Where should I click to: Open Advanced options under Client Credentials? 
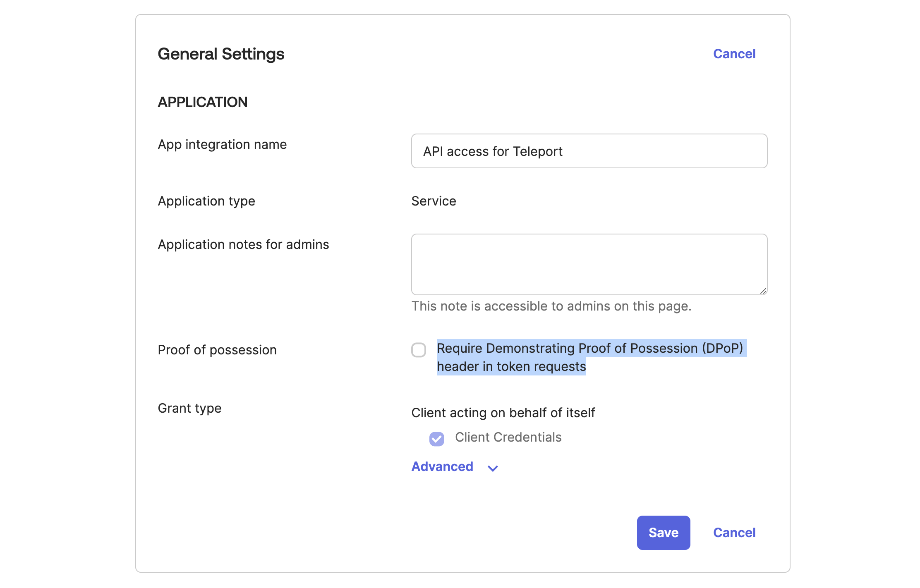click(442, 466)
